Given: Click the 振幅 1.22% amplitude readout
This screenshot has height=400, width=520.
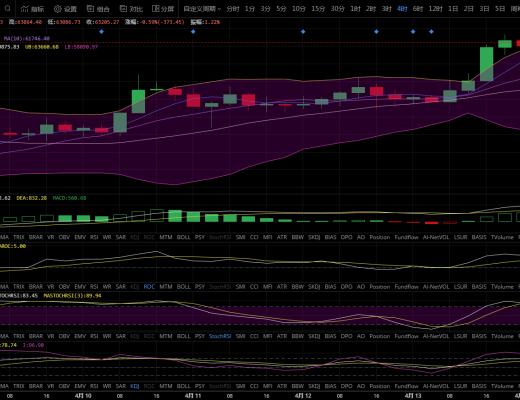Looking at the screenshot, I should [x=205, y=22].
